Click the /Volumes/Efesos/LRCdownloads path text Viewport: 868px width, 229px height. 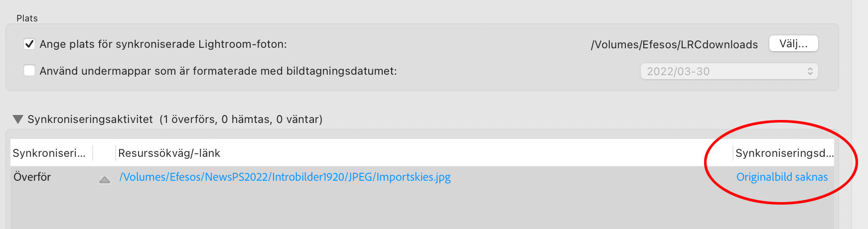coord(674,44)
